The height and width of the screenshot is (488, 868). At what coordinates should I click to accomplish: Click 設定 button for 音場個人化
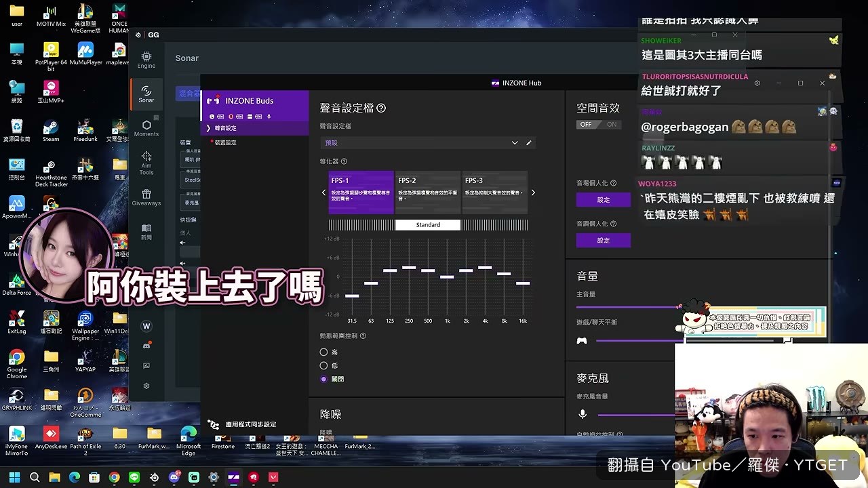coord(604,200)
